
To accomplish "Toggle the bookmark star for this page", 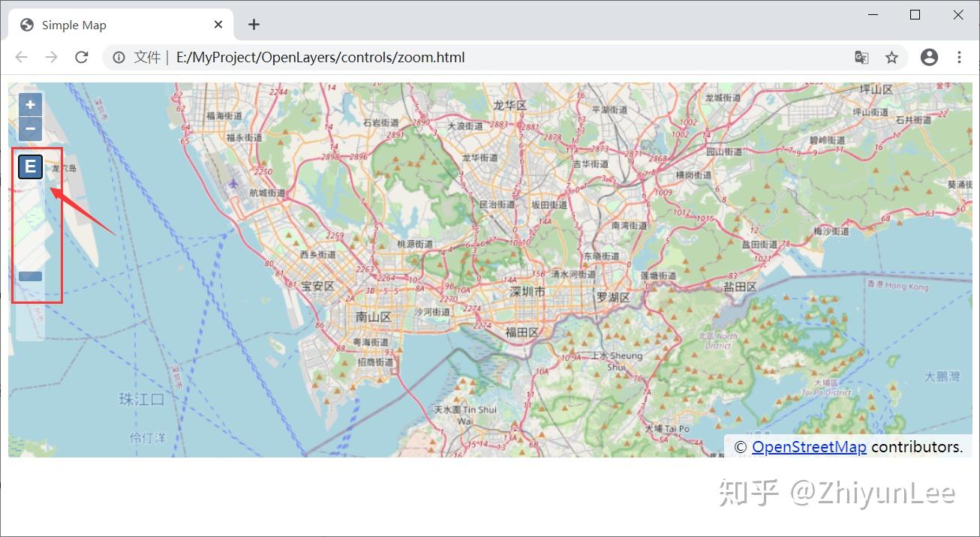I will click(892, 57).
